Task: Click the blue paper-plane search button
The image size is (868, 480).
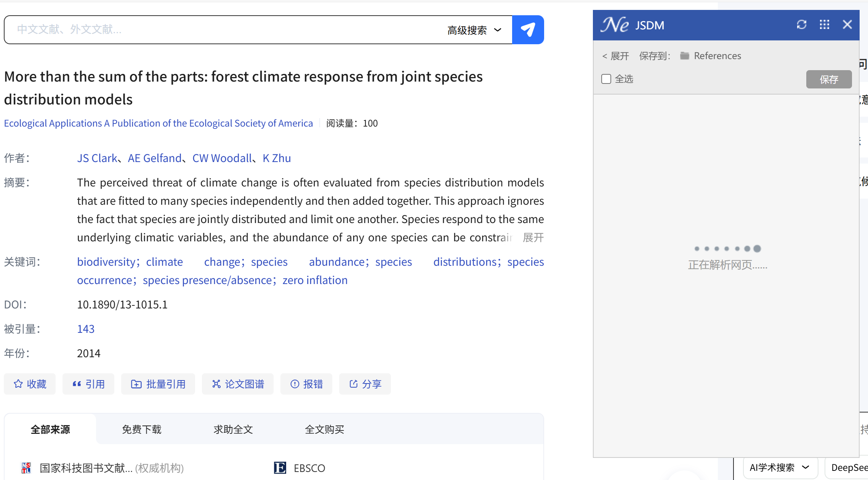Action: (528, 30)
